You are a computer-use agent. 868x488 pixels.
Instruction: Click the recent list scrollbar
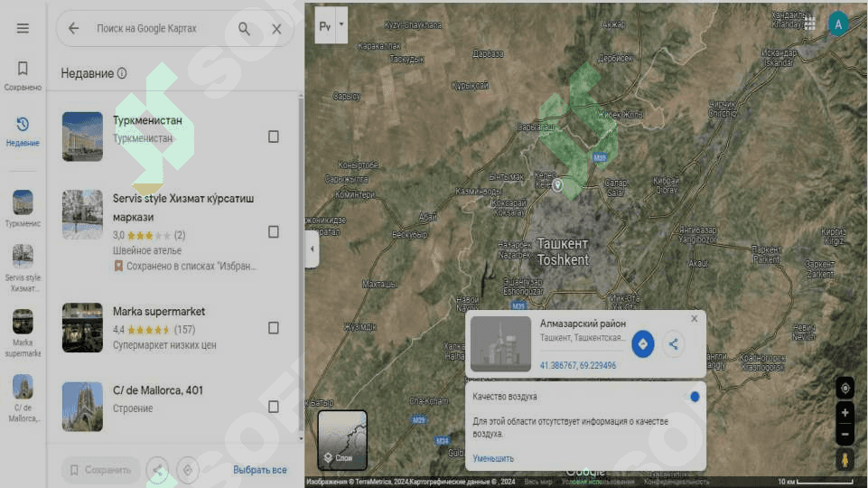301,266
